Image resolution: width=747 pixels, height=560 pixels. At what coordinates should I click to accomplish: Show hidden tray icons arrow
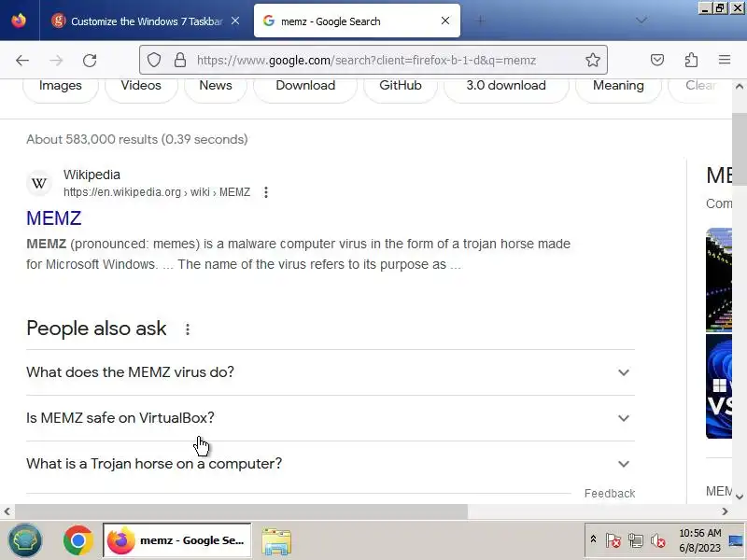pos(593,539)
